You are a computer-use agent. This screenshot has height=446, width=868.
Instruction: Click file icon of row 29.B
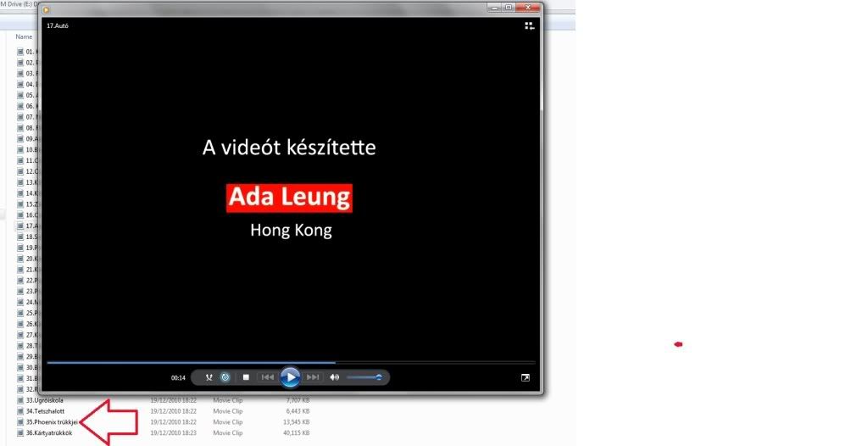pyautogui.click(x=20, y=357)
